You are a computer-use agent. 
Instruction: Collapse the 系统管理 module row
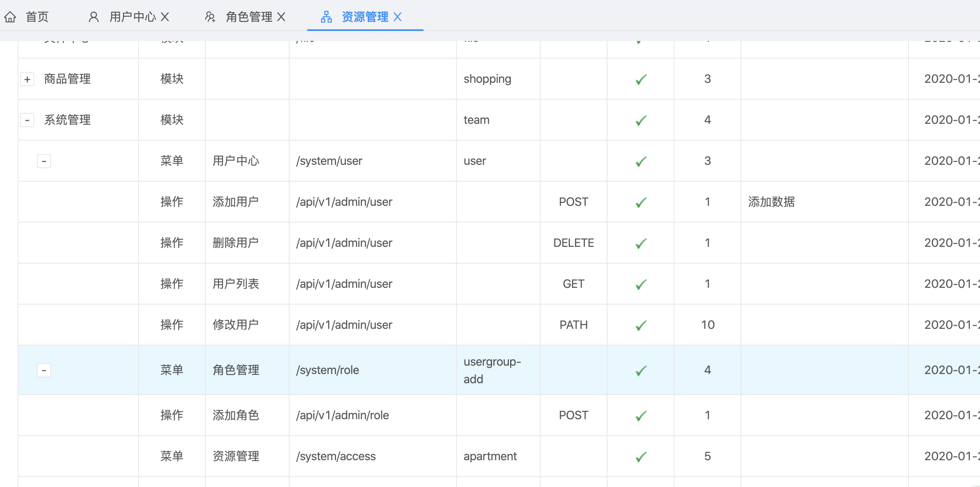(27, 120)
